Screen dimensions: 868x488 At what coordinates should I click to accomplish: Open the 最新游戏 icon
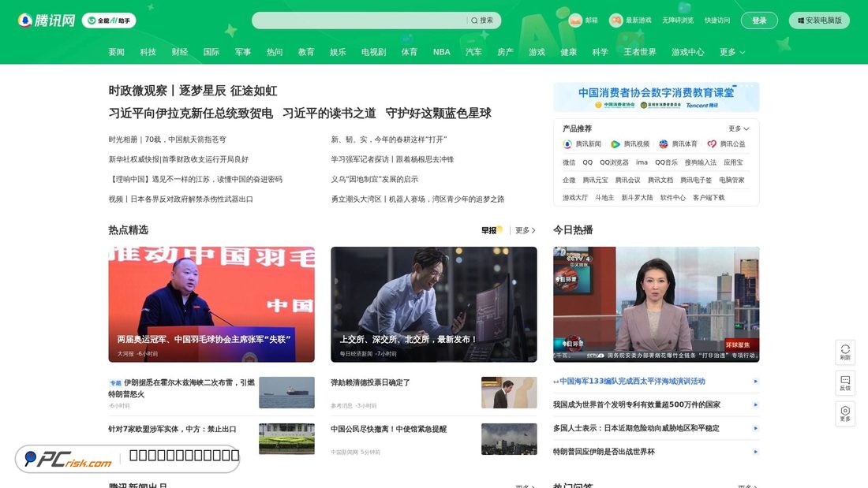[x=615, y=20]
